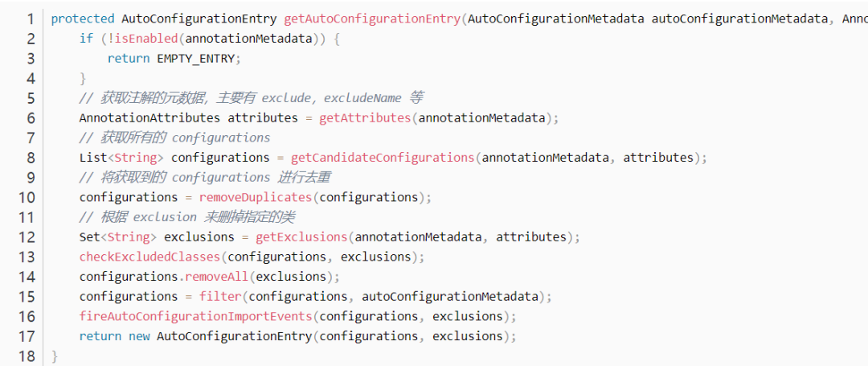Click line number 10 in the gutter
The width and height of the screenshot is (868, 366).
click(27, 197)
